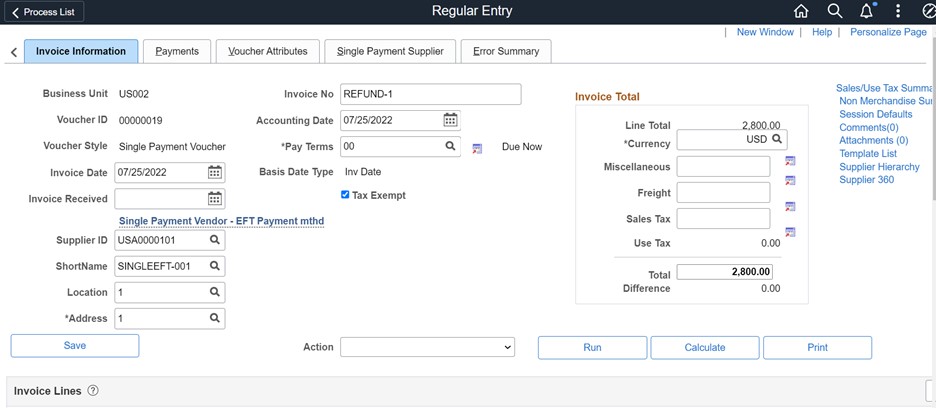Go back to Process List

click(42, 11)
